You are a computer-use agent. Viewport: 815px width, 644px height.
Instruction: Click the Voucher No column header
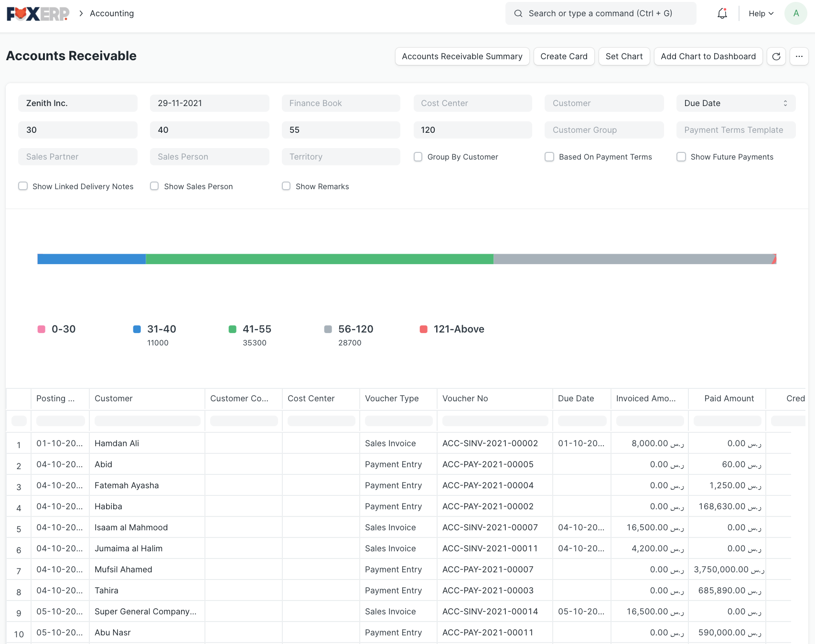click(x=495, y=398)
